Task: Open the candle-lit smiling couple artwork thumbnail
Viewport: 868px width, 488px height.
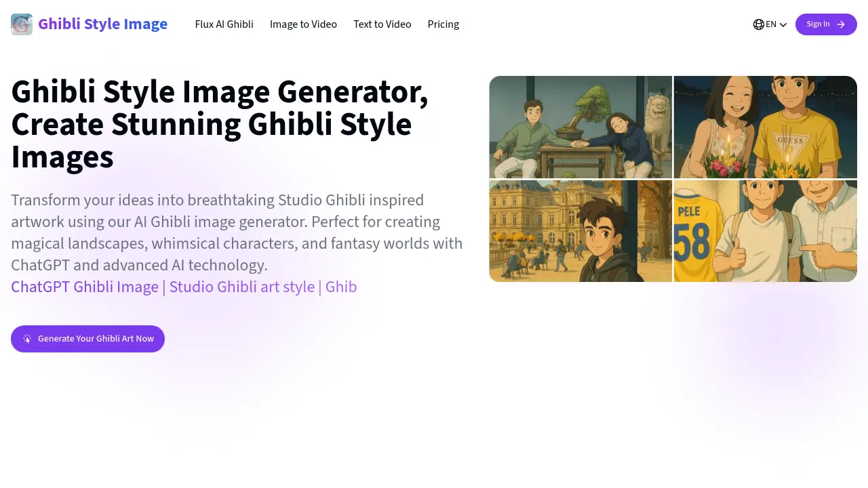Action: 765,127
